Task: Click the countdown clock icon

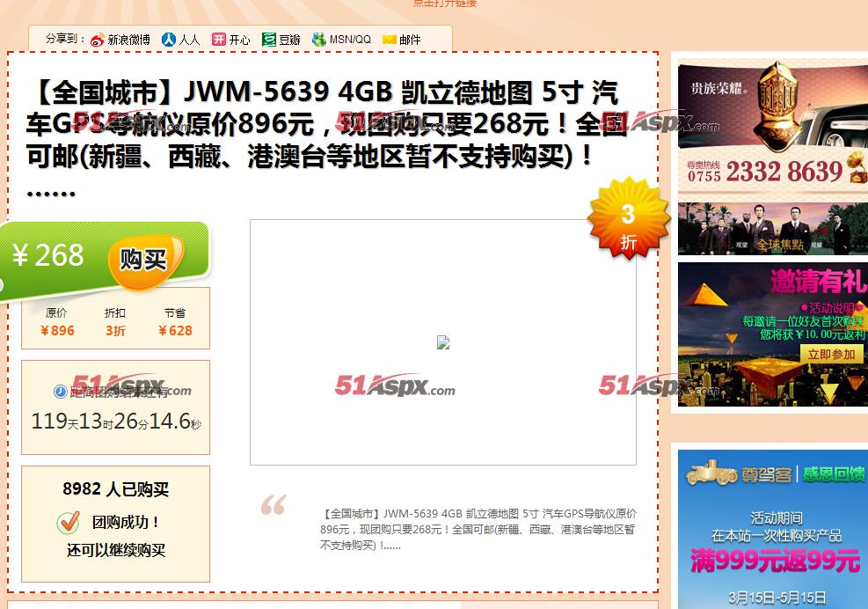Action: pos(60,392)
